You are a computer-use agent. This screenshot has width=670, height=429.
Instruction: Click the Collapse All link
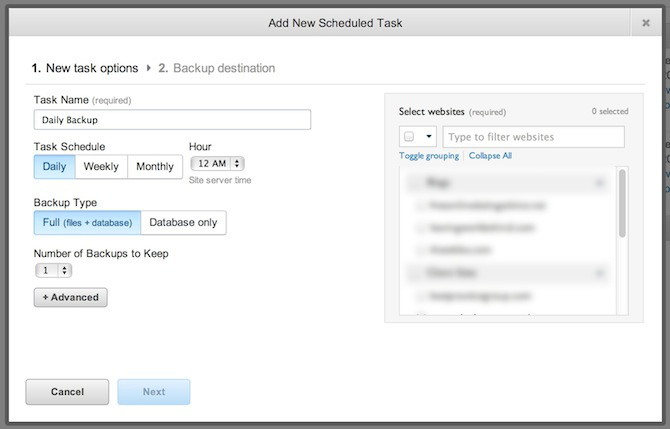point(490,156)
